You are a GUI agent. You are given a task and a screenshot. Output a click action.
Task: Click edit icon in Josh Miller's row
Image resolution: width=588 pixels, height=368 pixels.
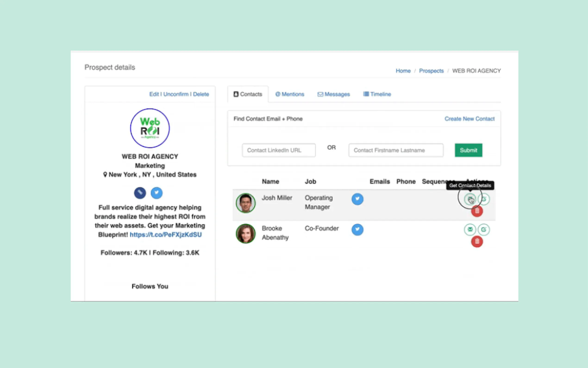pyautogui.click(x=484, y=199)
